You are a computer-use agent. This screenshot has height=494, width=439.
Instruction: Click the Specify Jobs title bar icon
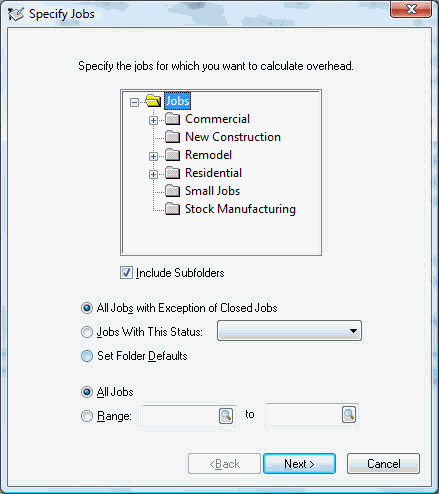point(16,14)
